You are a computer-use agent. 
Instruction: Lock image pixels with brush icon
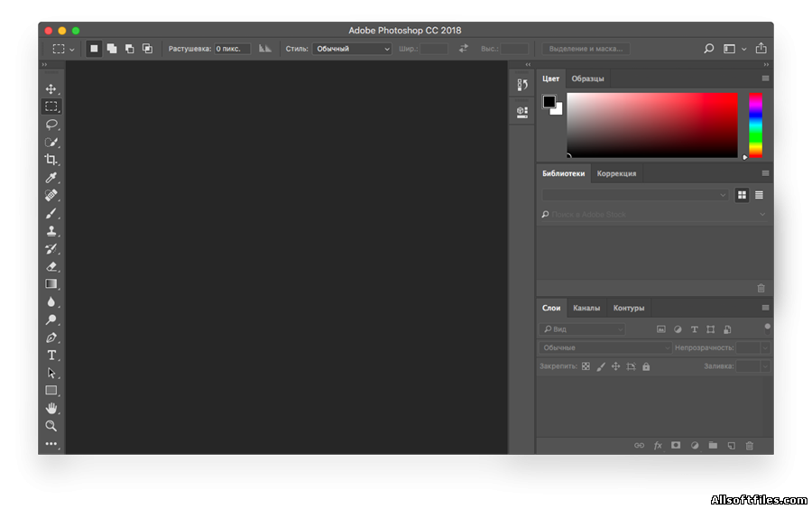point(601,366)
